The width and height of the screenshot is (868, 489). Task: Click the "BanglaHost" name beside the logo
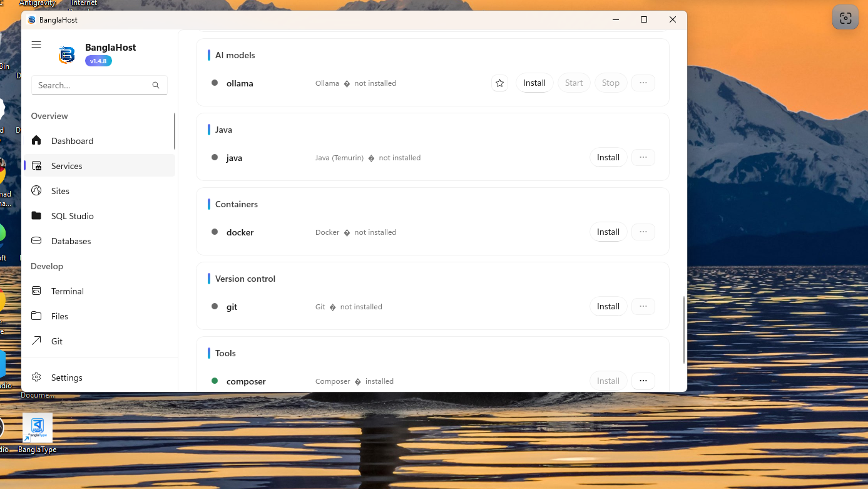point(110,48)
